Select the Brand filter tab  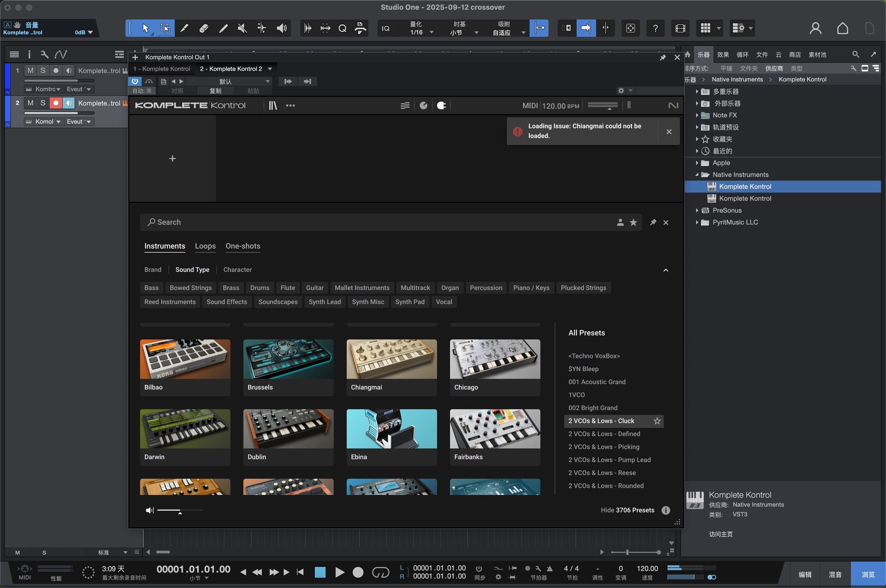pos(153,270)
